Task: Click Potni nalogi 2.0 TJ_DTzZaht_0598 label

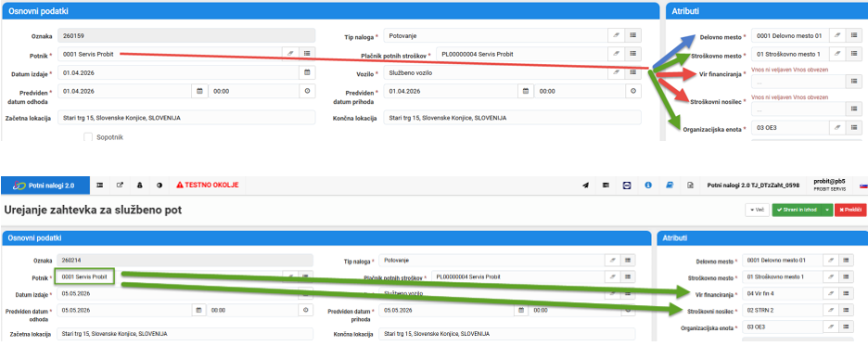Action: coord(754,186)
